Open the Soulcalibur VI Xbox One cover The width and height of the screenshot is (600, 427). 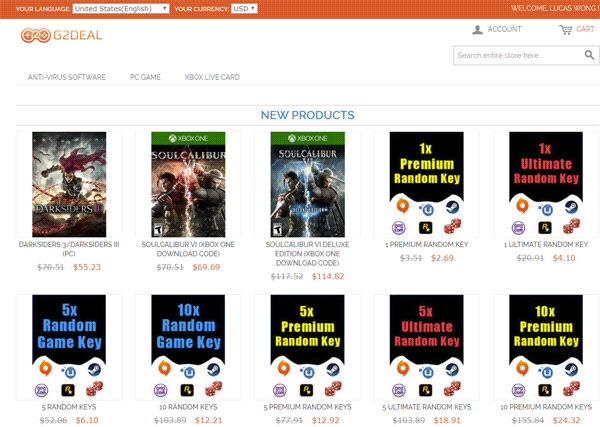click(x=188, y=184)
